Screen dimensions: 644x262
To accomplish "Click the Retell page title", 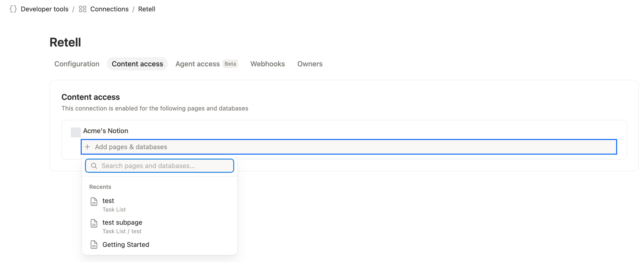I will (65, 42).
